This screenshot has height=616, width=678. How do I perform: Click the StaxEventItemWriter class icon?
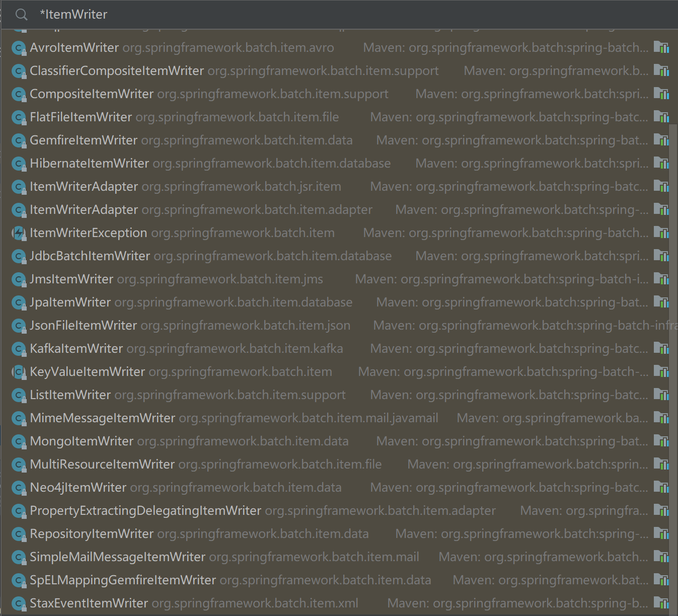(19, 603)
